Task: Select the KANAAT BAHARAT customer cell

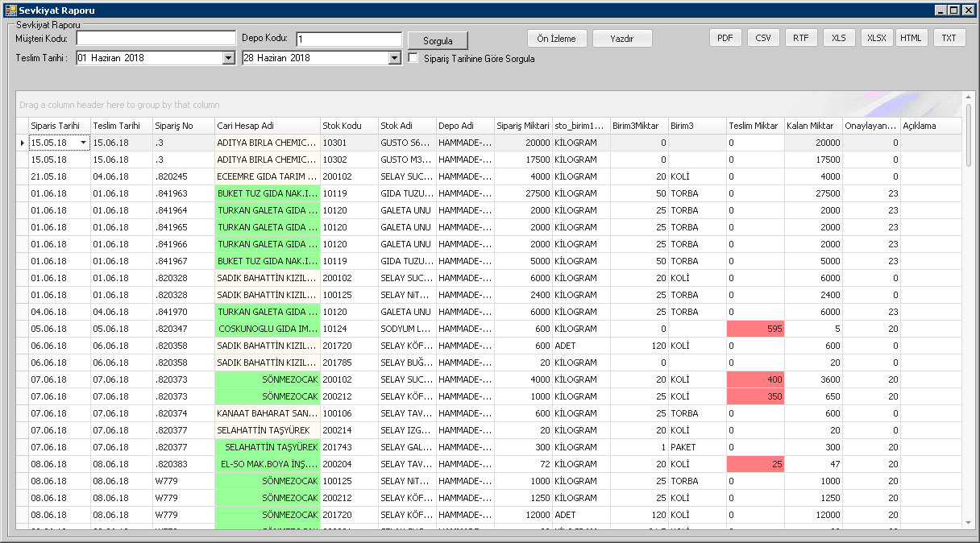Action: (x=267, y=413)
